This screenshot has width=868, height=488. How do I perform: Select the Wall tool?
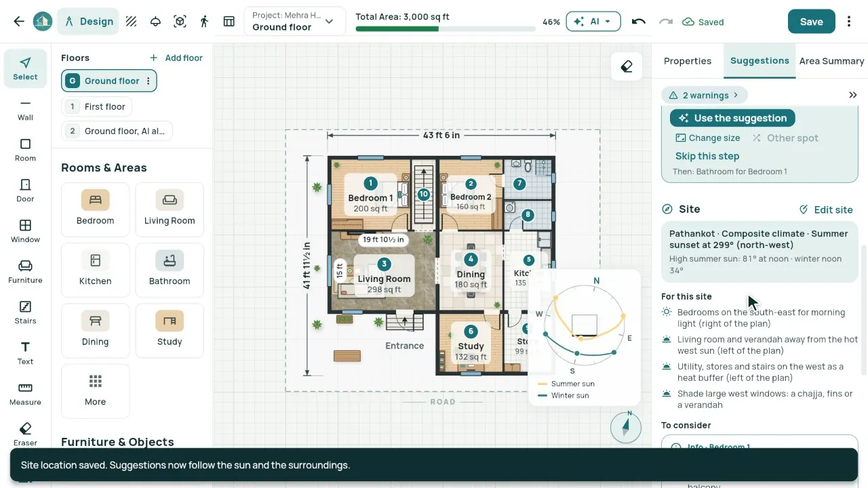tap(25, 108)
